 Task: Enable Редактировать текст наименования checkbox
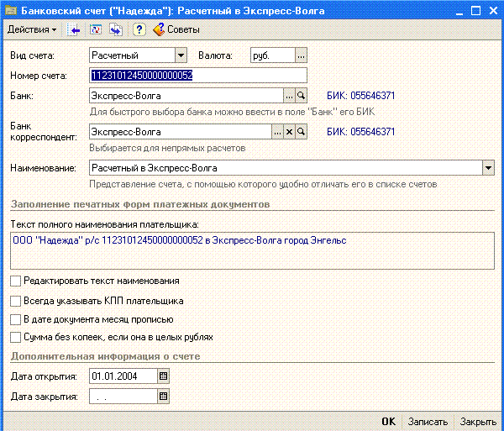pyautogui.click(x=15, y=281)
